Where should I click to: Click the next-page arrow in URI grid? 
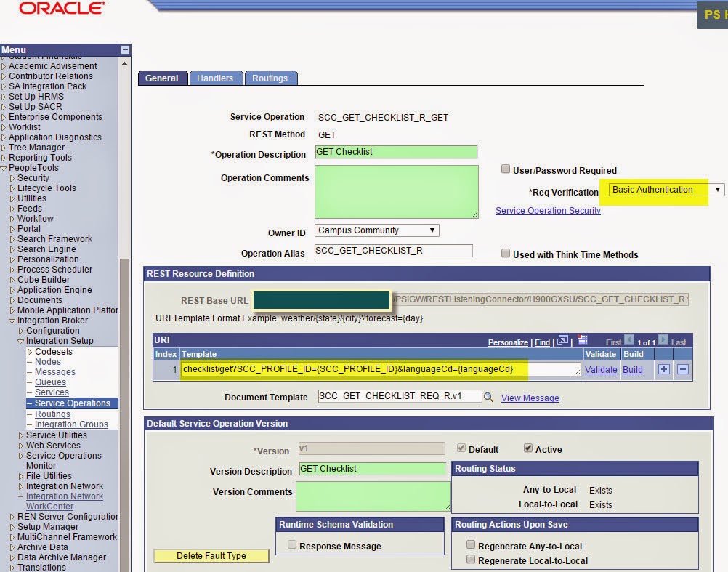tap(663, 342)
